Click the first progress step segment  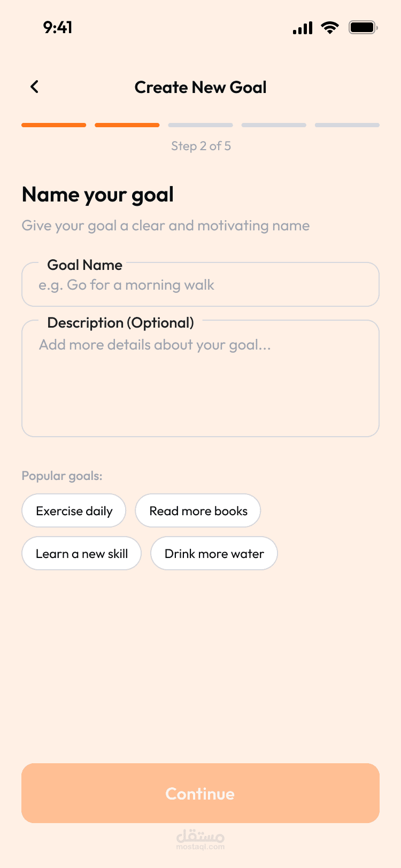click(53, 125)
